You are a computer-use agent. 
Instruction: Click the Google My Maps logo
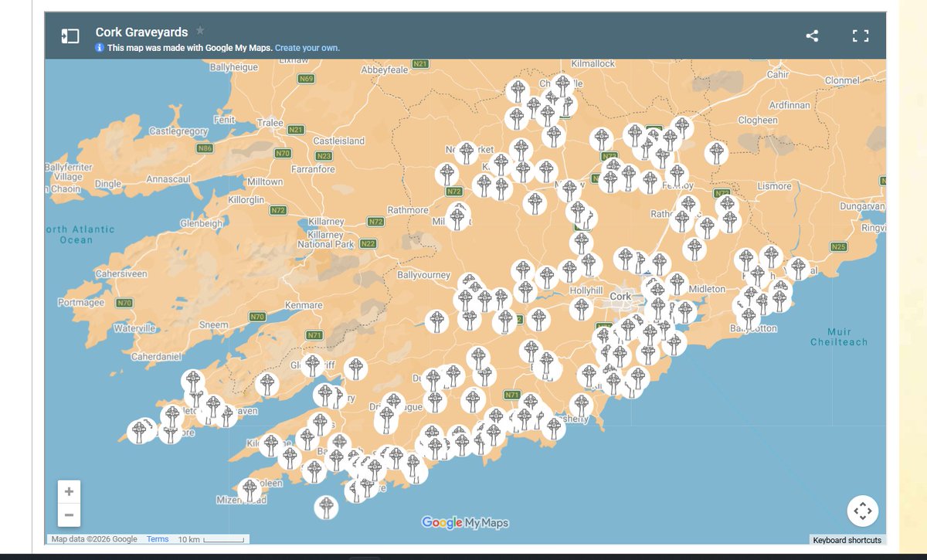465,523
